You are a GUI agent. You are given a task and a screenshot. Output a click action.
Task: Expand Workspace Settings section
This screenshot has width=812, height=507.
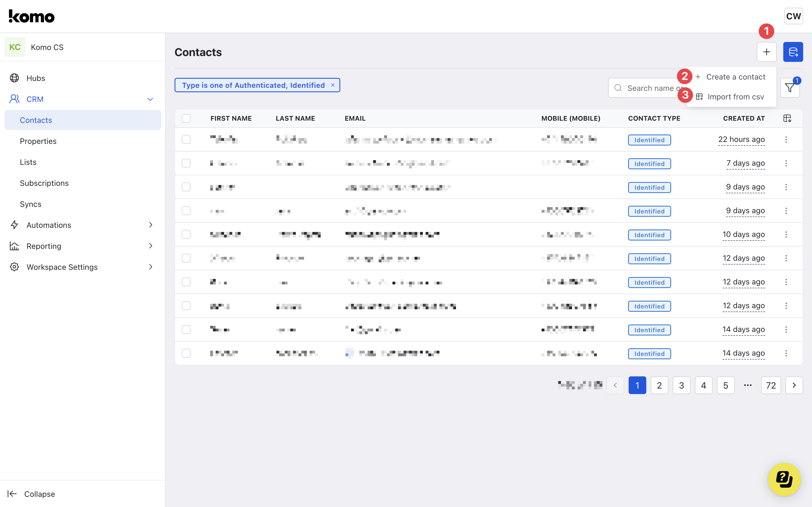[x=150, y=267]
